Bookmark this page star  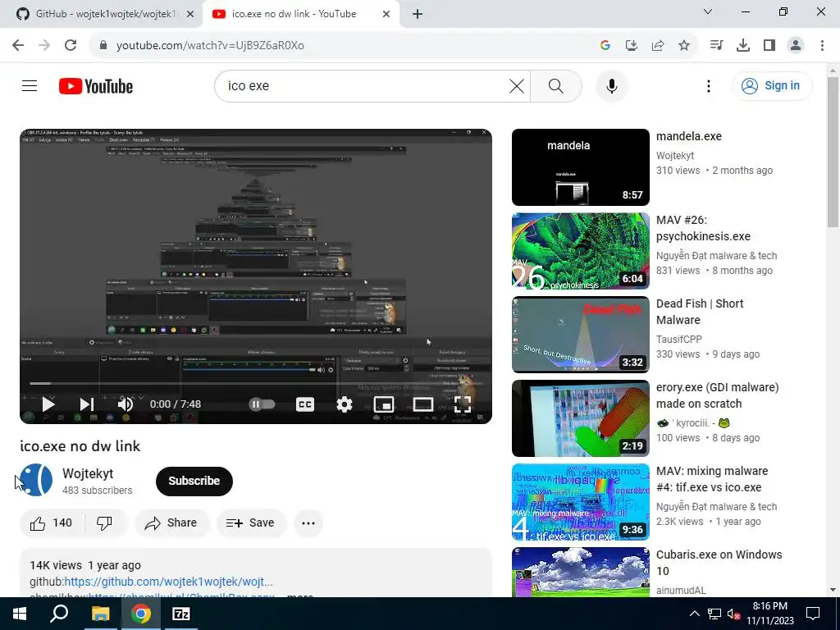(684, 45)
